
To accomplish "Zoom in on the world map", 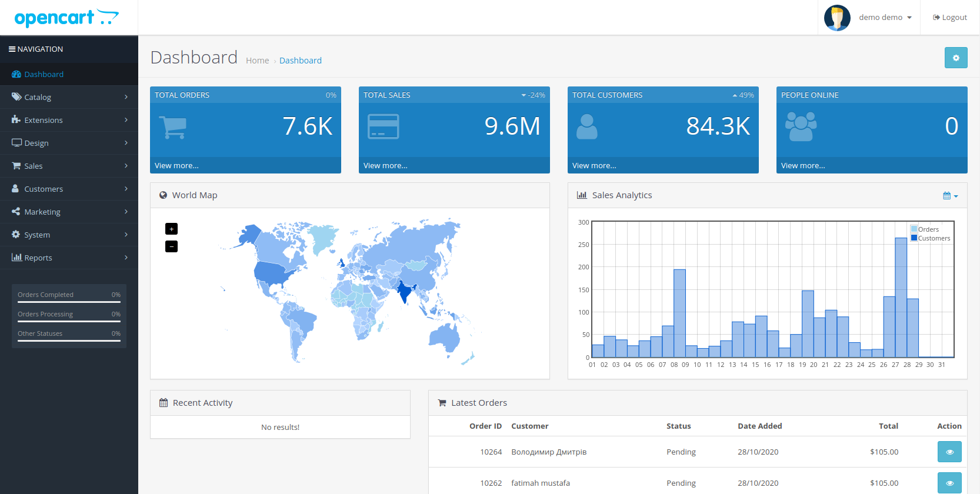I will pos(171,229).
